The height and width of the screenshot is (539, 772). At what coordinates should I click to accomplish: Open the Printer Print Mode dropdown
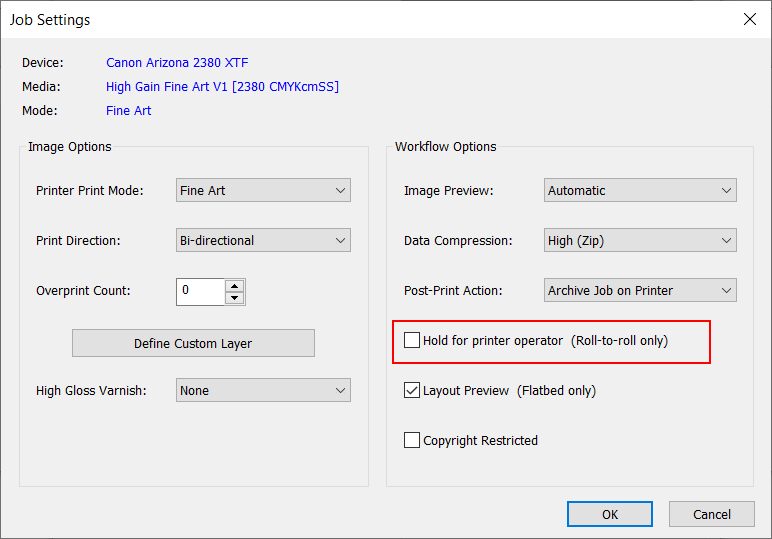pos(263,190)
